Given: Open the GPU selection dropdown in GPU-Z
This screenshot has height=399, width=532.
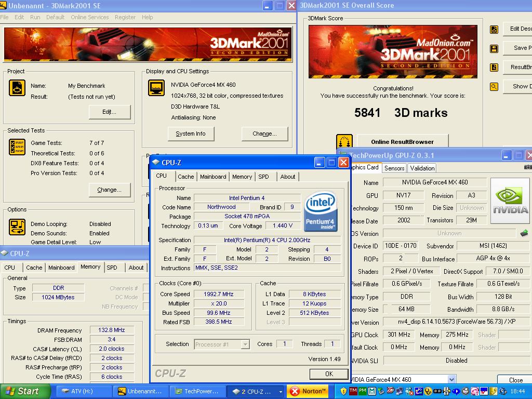Looking at the screenshot, I should click(x=451, y=379).
